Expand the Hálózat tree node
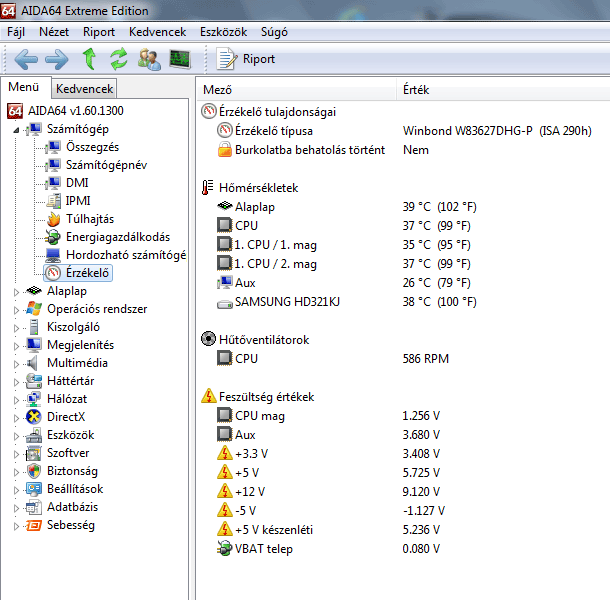The width and height of the screenshot is (610, 600). pyautogui.click(x=16, y=400)
